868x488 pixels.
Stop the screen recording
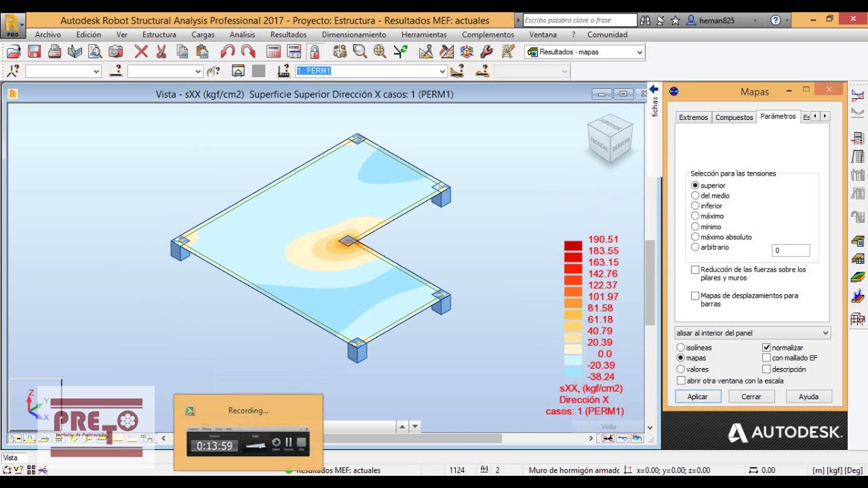[302, 444]
